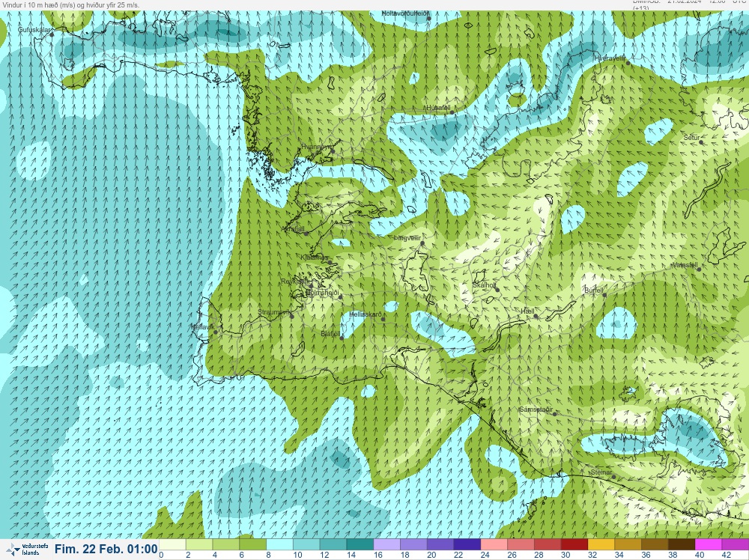
Task: Click the Holtavörðuheiði station label
Action: pyautogui.click(x=405, y=13)
